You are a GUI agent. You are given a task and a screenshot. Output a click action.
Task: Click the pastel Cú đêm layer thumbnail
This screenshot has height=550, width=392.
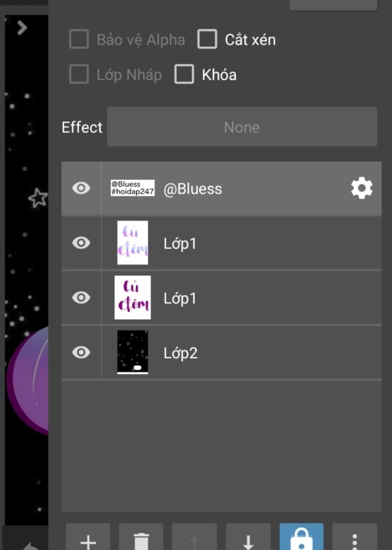pos(132,243)
